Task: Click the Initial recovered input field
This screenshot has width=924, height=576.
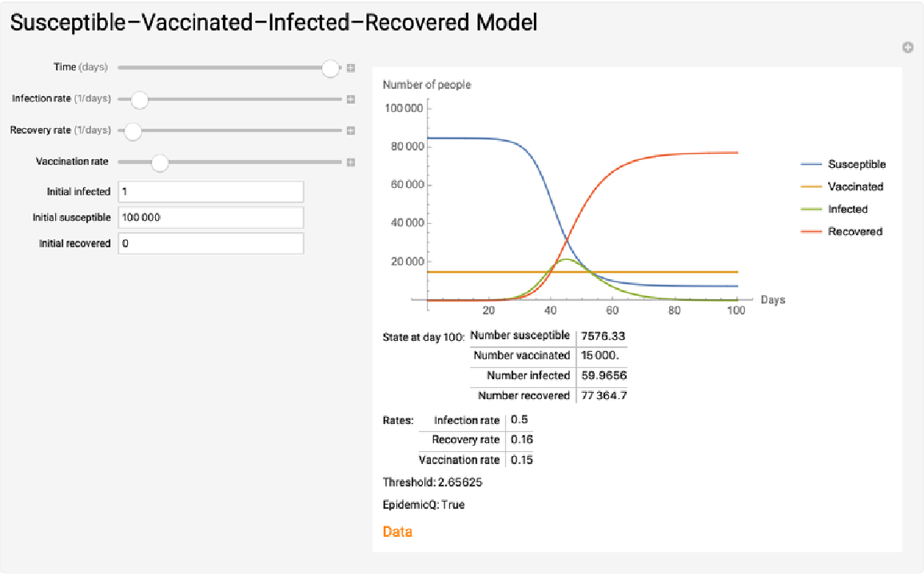Action: (210, 244)
